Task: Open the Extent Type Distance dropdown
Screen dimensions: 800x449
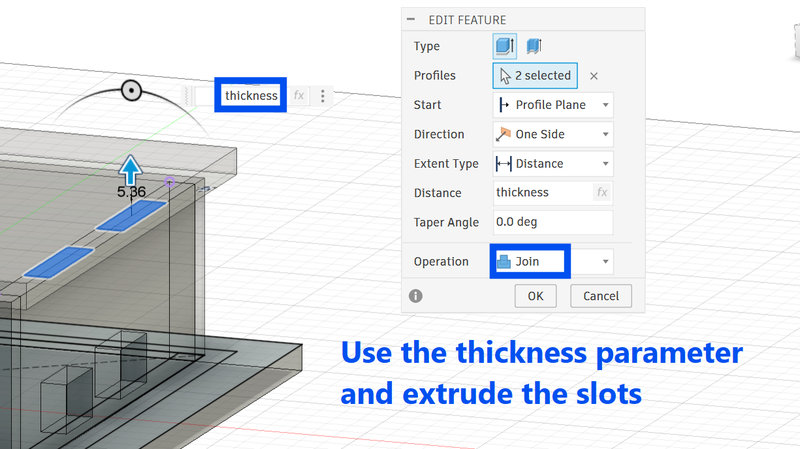Action: 553,164
